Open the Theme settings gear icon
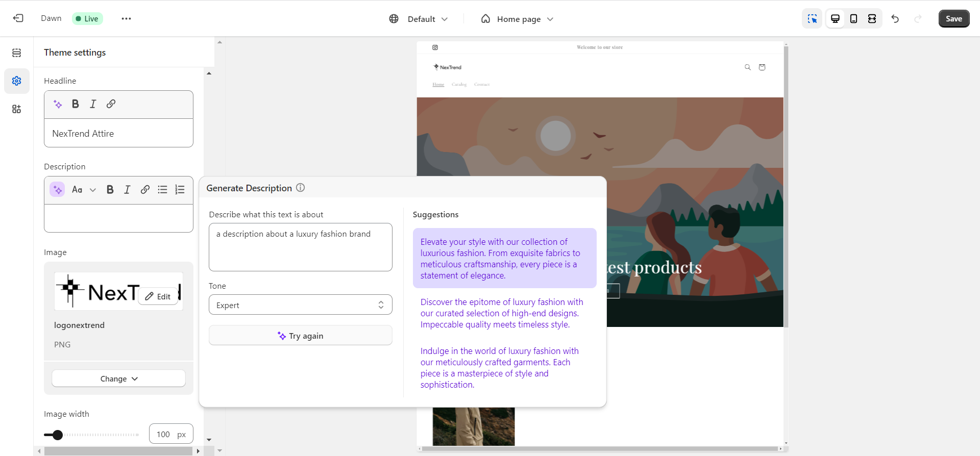The height and width of the screenshot is (456, 980). pyautogui.click(x=17, y=81)
